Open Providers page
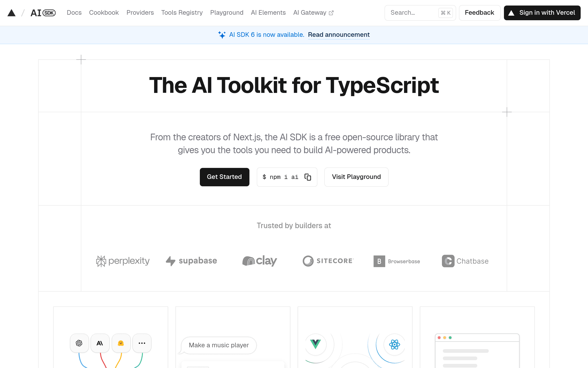 [140, 13]
